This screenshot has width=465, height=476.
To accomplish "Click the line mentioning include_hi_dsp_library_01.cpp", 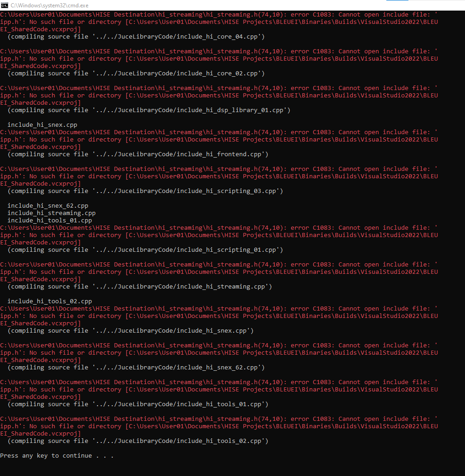I will [x=149, y=110].
